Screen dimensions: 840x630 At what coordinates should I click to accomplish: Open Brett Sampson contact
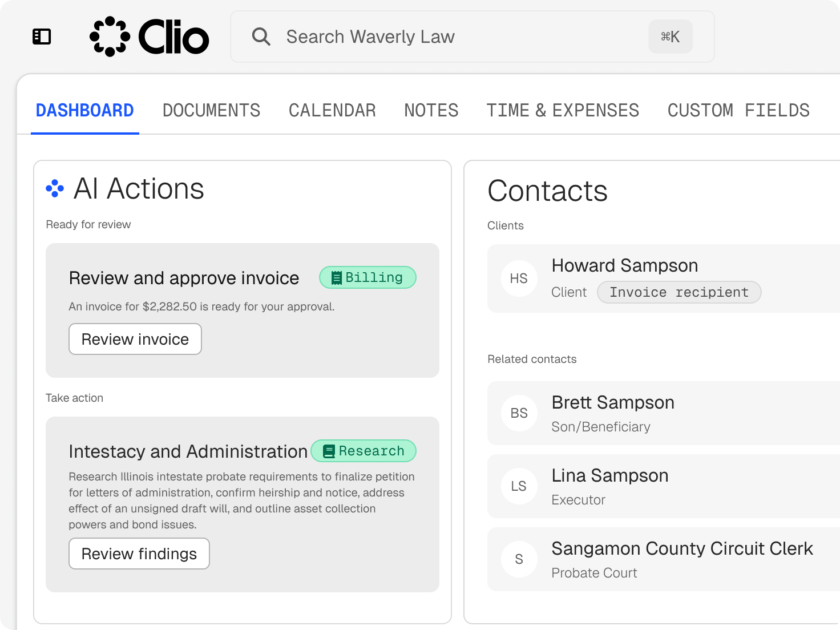[664, 413]
